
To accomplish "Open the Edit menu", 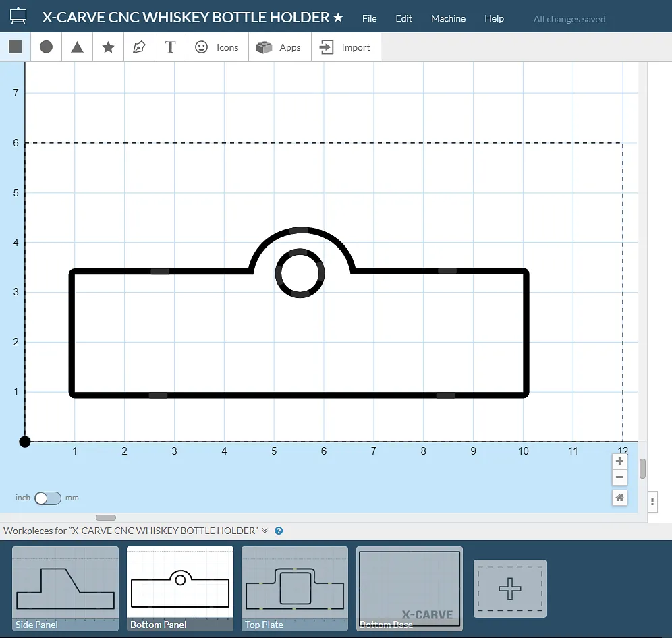I will (403, 18).
